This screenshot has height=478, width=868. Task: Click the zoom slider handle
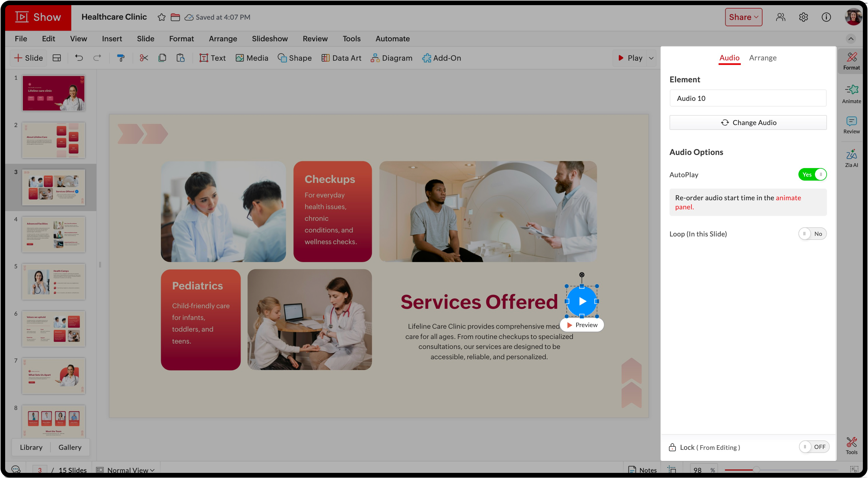click(x=757, y=469)
